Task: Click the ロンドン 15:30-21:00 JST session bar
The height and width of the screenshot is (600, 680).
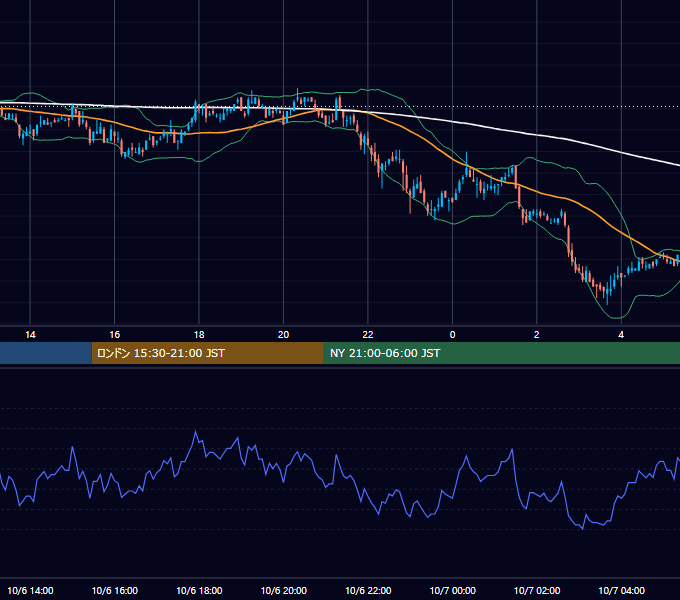Action: tap(208, 353)
